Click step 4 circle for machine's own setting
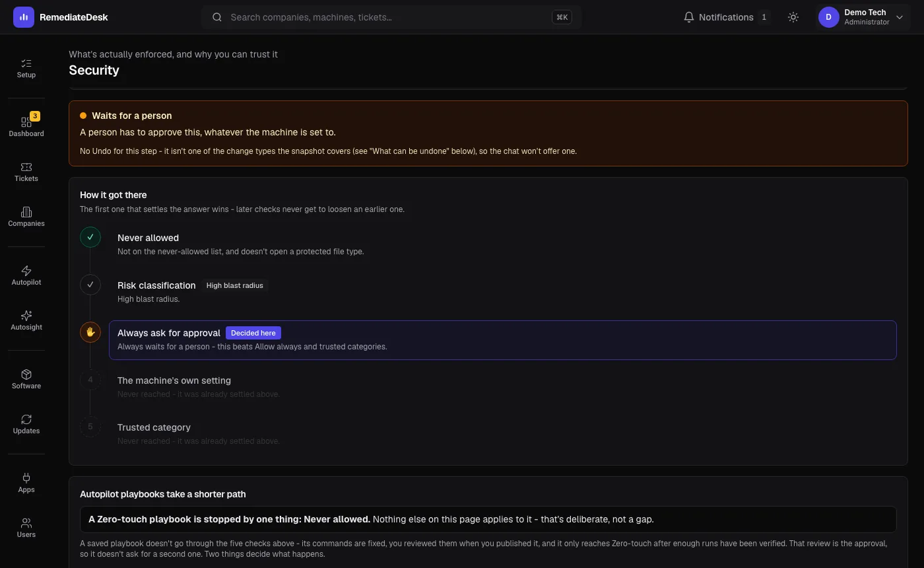This screenshot has height=568, width=924. point(90,380)
